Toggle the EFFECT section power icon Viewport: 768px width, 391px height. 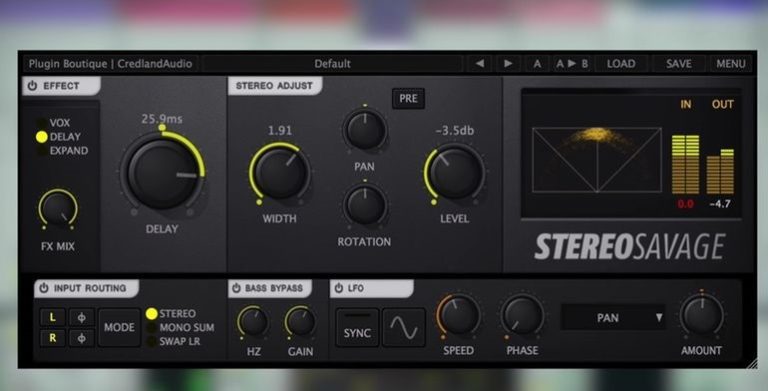click(x=32, y=86)
